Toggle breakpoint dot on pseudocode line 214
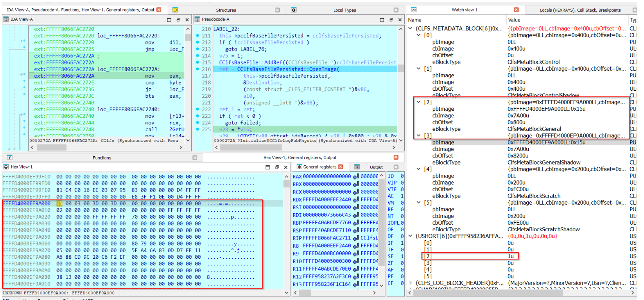 pos(198,56)
